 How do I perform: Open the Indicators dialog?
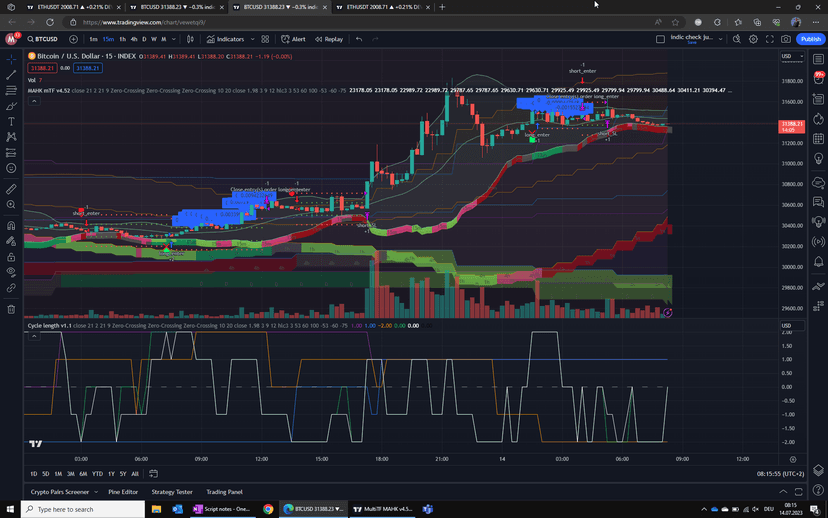225,39
